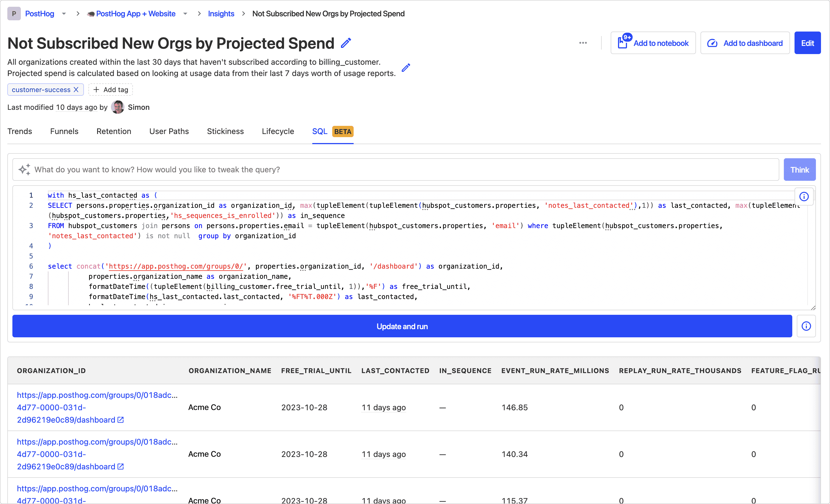
Task: Click the P organization avatar icon
Action: (x=14, y=14)
